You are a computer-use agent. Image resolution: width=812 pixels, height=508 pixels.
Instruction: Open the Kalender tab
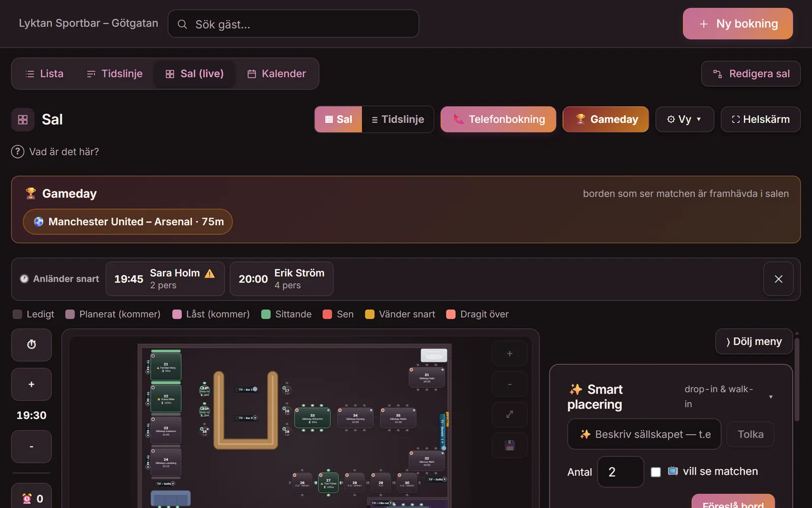pos(277,74)
